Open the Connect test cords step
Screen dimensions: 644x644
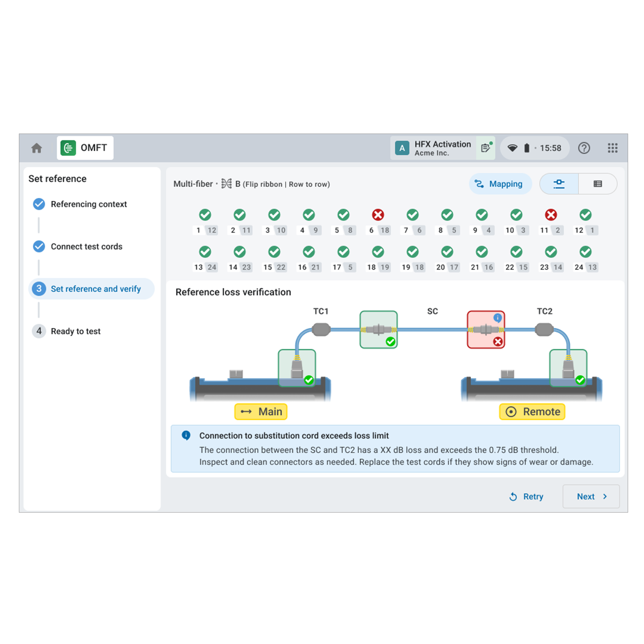click(86, 246)
